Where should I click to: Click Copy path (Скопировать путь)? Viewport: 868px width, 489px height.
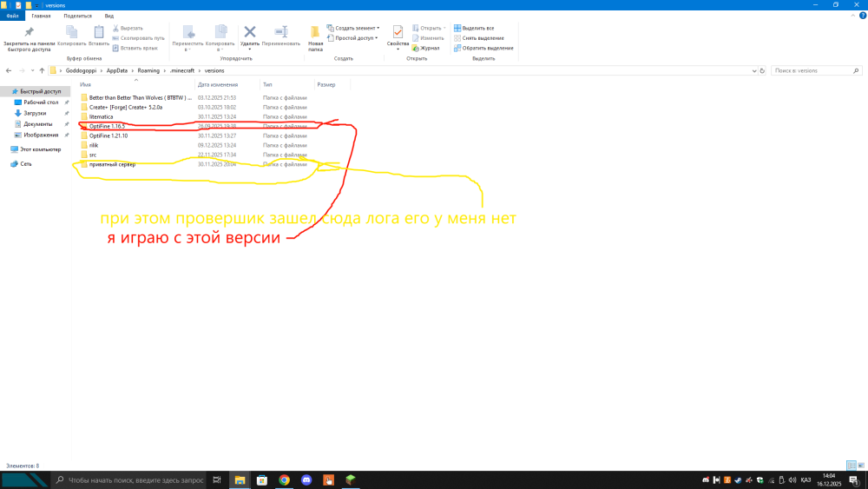(x=138, y=37)
